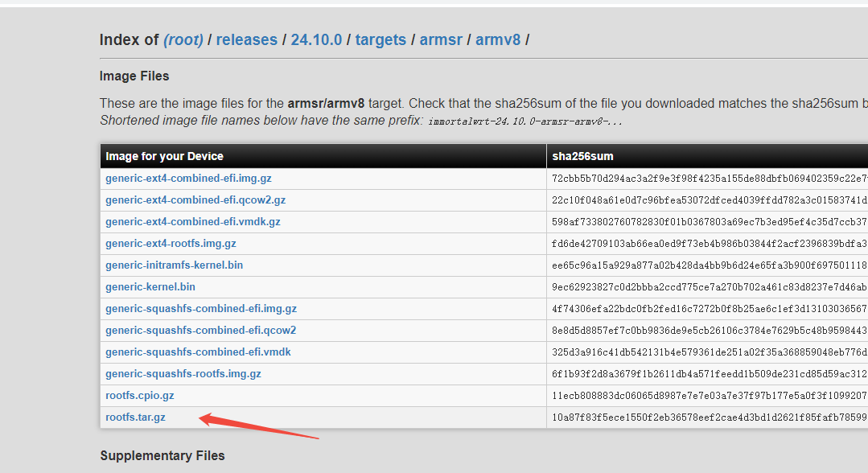Open the releases breadcrumb link
868x473 pixels.
click(247, 39)
